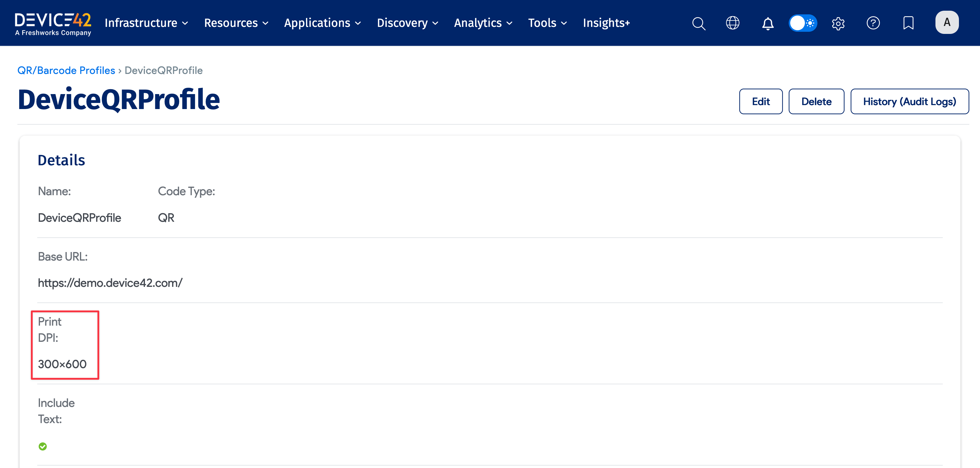Expand the Infrastructure dropdown

coord(146,23)
